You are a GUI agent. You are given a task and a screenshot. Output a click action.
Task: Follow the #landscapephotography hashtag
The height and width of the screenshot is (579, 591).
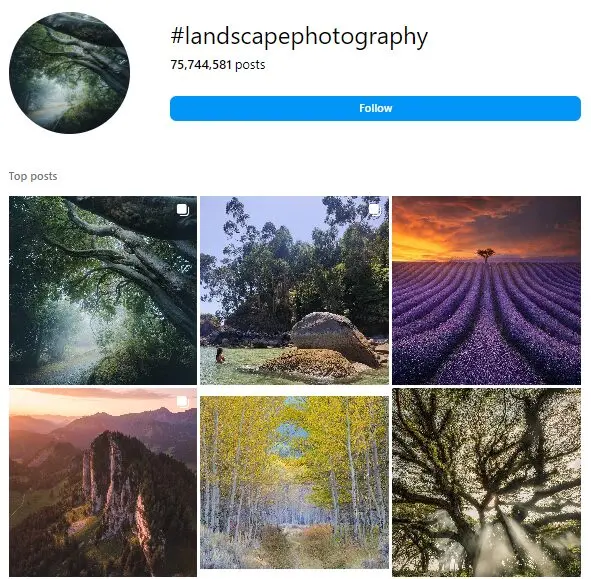(x=375, y=109)
